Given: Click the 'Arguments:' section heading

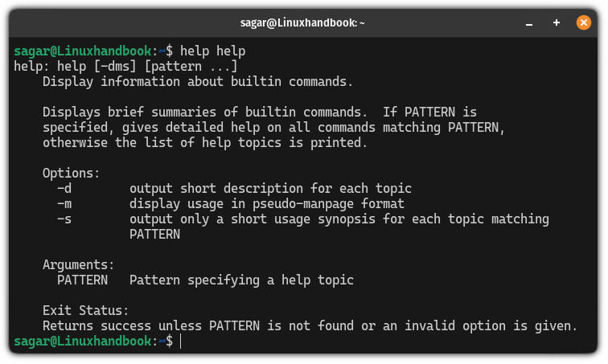Looking at the screenshot, I should tap(78, 264).
